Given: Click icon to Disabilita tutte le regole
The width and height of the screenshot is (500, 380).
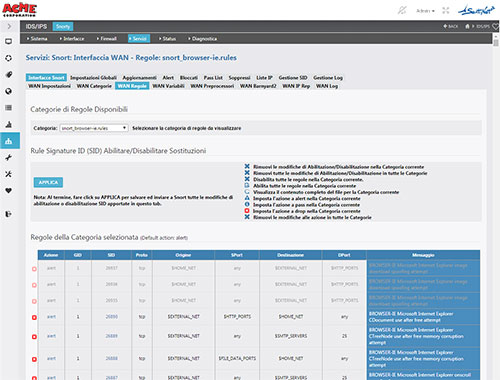Looking at the screenshot, I should click(247, 179).
